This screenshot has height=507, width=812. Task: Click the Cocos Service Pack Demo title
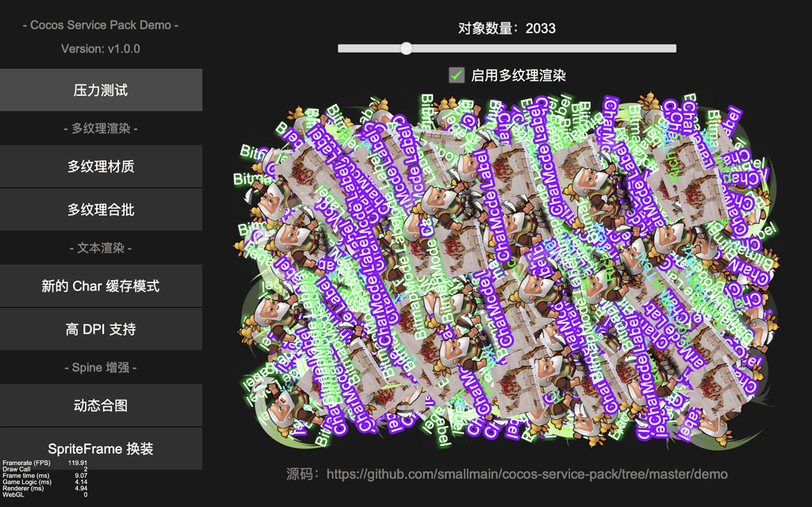(100, 25)
